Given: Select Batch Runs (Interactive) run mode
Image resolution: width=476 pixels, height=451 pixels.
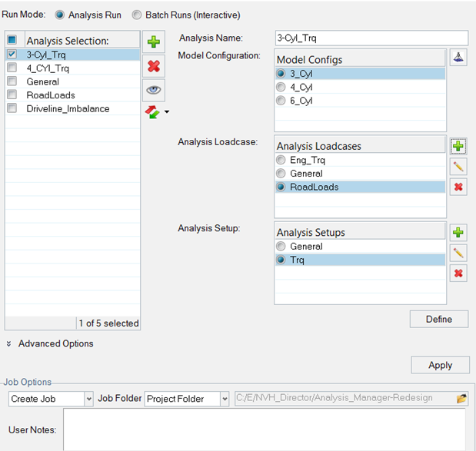Looking at the screenshot, I should (137, 15).
